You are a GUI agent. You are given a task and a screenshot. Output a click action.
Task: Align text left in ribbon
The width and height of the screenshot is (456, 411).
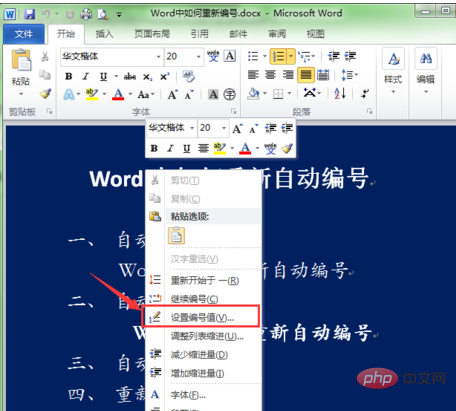coord(253,75)
